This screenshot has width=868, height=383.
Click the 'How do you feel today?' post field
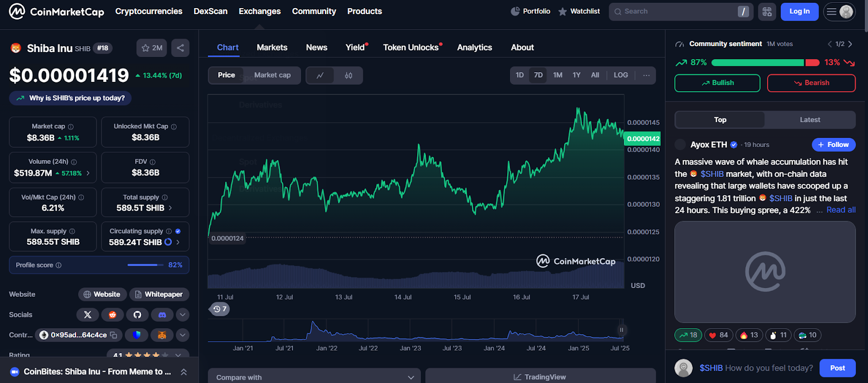click(x=756, y=368)
